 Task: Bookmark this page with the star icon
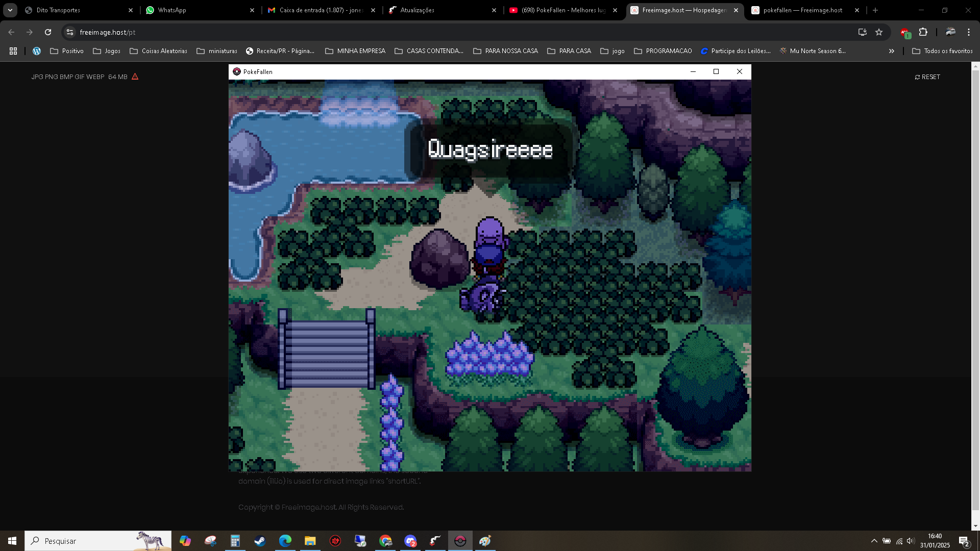[x=879, y=32]
